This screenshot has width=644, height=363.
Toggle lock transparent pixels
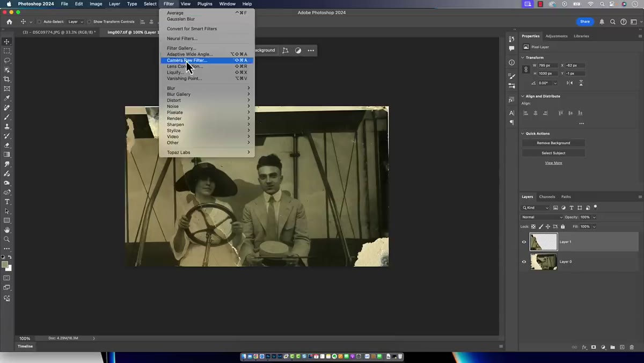pos(533,227)
